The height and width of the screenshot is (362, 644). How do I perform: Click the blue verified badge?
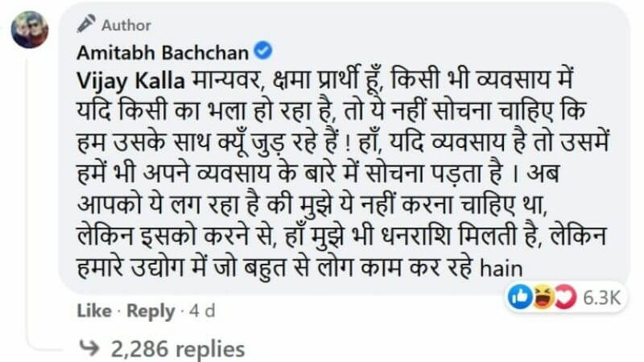coord(262,52)
